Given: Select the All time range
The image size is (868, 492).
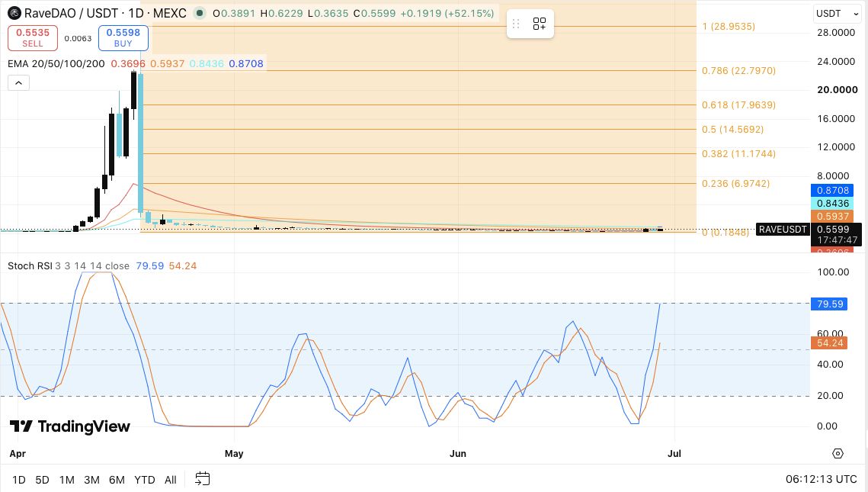Looking at the screenshot, I should coord(171,480).
